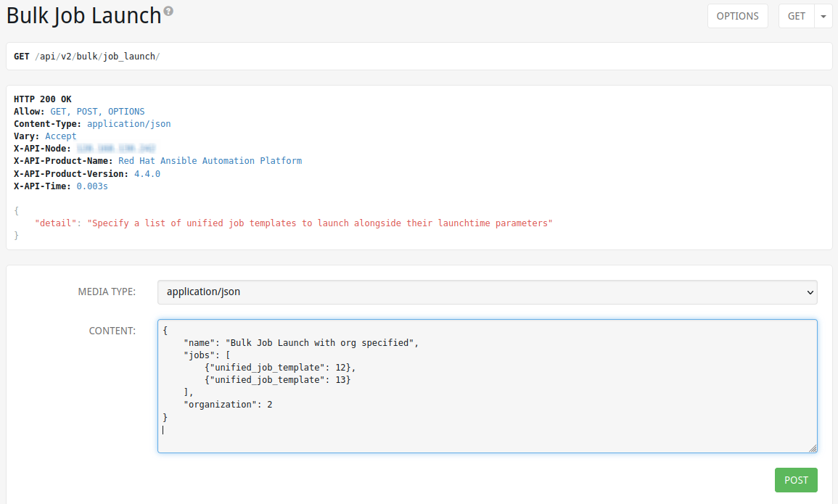Open the GET format dropdown caret
This screenshot has width=838, height=504.
823,16
